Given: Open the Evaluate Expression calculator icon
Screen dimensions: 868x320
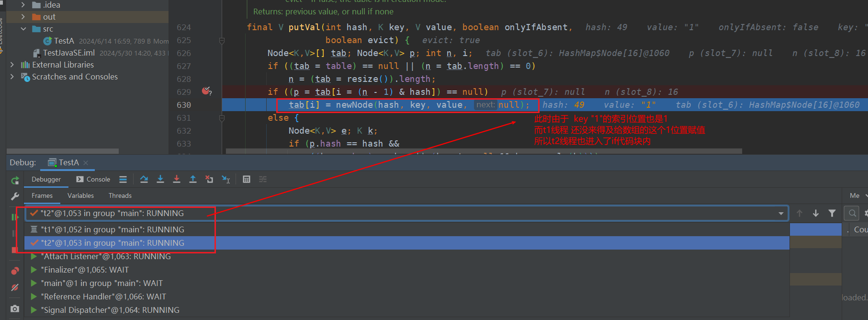Looking at the screenshot, I should [x=247, y=179].
